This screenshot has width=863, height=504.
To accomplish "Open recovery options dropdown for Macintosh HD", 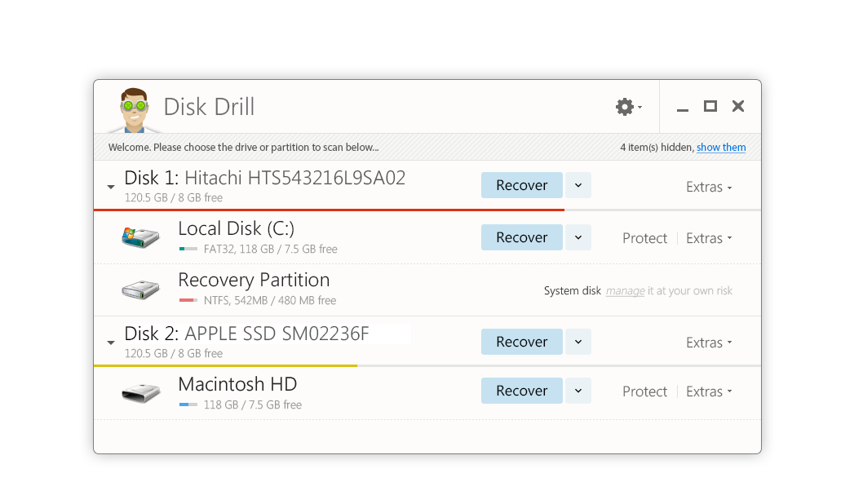I will coord(578,391).
